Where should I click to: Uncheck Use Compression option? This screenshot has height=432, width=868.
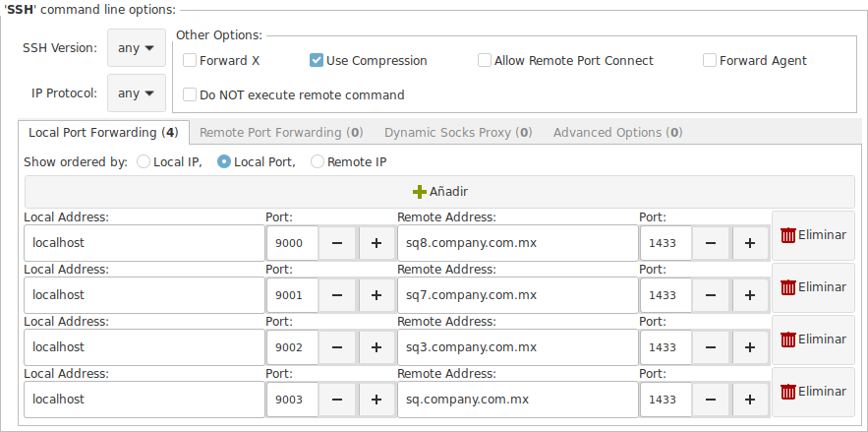(317, 60)
